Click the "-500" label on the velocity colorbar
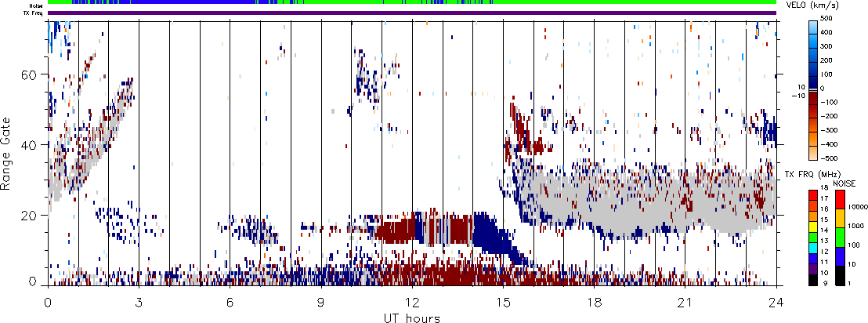Image resolution: width=868 pixels, height=323 pixels. [x=830, y=158]
